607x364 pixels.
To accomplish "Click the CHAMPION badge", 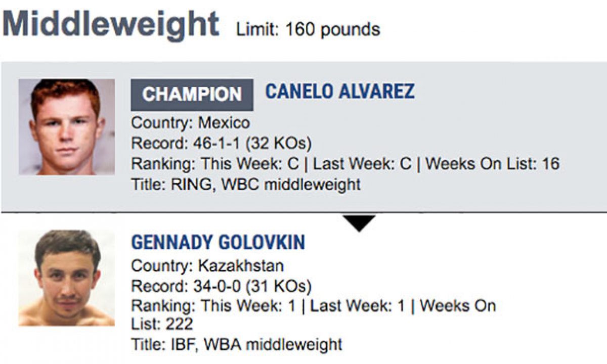I will (x=192, y=95).
